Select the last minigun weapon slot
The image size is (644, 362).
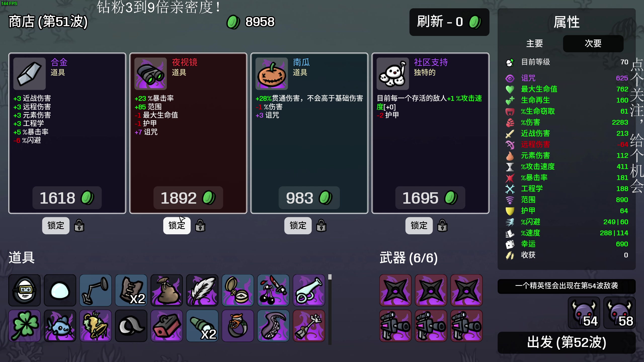pyautogui.click(x=466, y=326)
